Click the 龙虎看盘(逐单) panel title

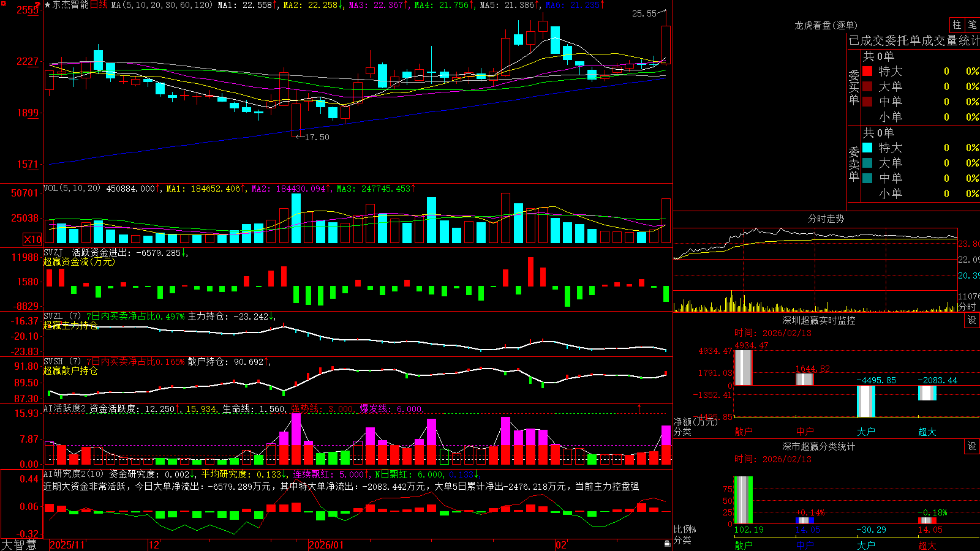[826, 25]
